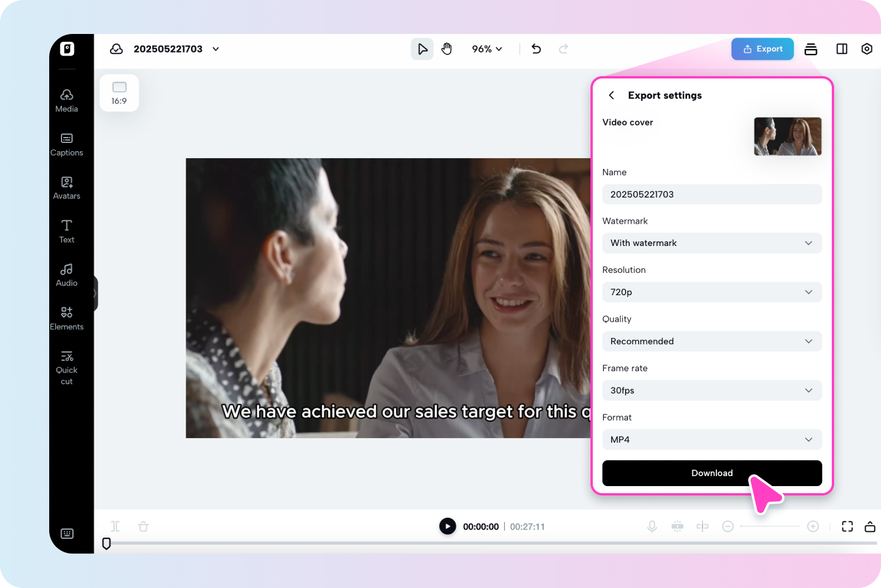Toggle the split editor layout view
The image size is (881, 588).
(842, 49)
